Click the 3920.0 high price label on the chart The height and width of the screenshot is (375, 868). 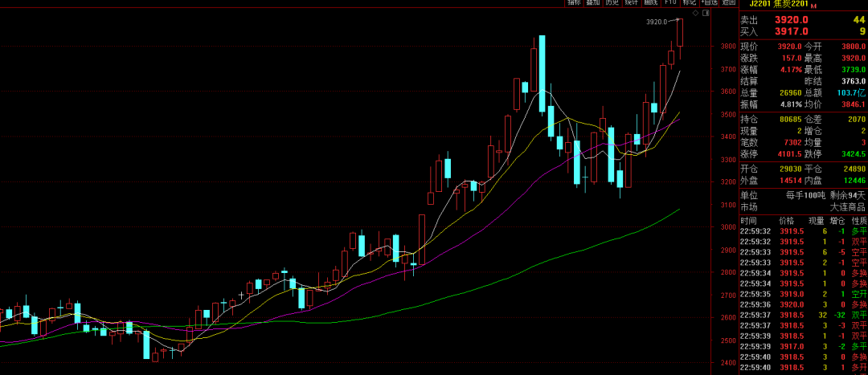[x=657, y=22]
